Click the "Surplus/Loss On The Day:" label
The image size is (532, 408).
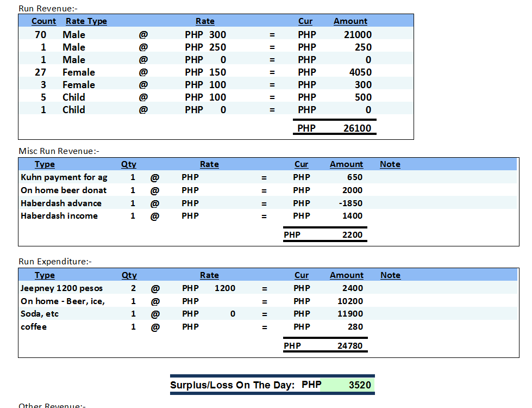click(232, 385)
